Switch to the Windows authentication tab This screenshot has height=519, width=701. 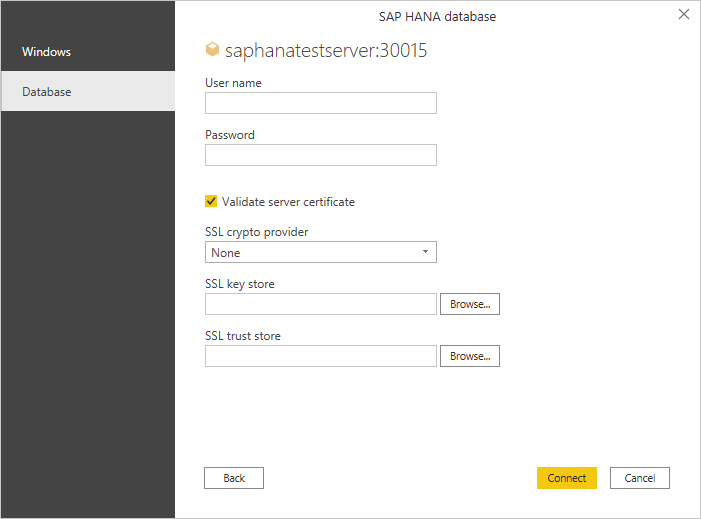click(88, 51)
